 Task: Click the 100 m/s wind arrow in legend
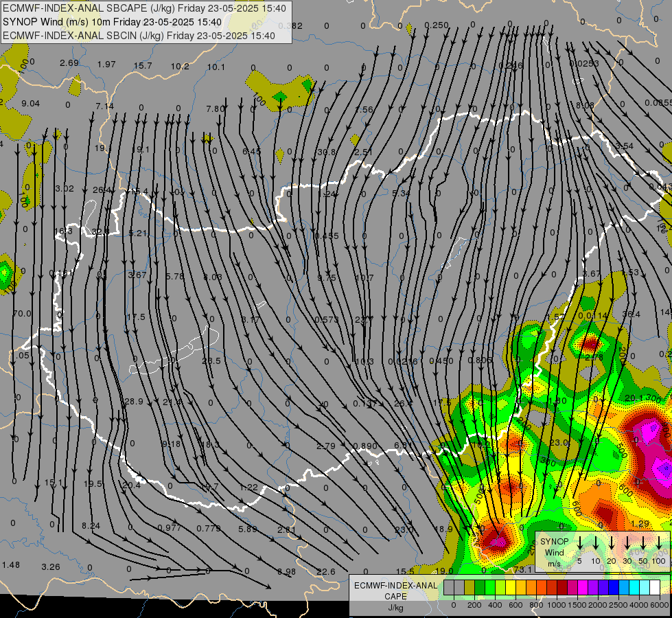[x=659, y=543]
